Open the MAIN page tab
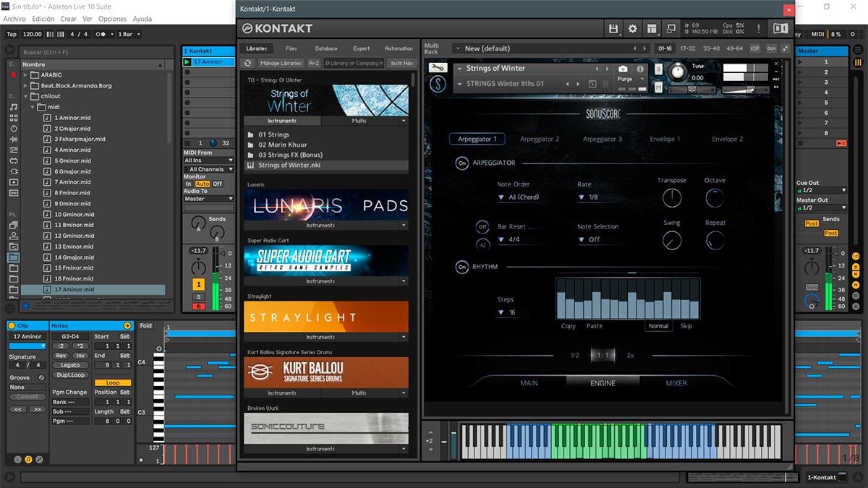This screenshot has width=868, height=488. click(529, 383)
